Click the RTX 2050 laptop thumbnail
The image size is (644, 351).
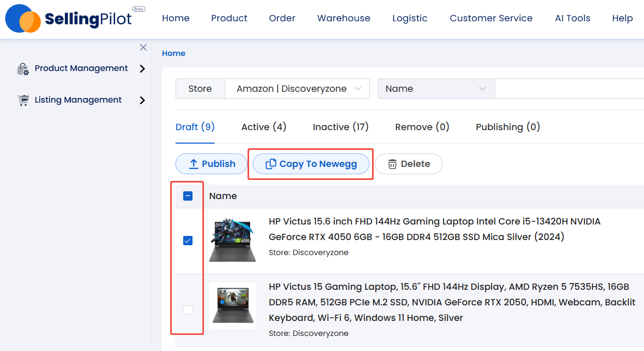[x=232, y=306]
